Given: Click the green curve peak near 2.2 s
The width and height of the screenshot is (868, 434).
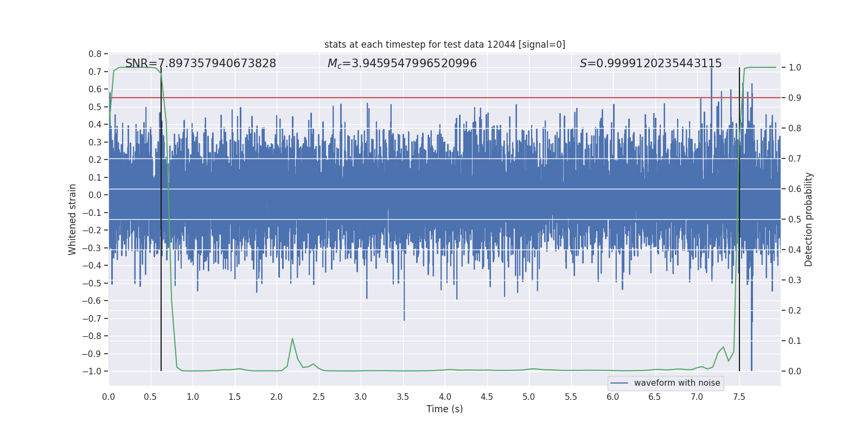Looking at the screenshot, I should (292, 339).
